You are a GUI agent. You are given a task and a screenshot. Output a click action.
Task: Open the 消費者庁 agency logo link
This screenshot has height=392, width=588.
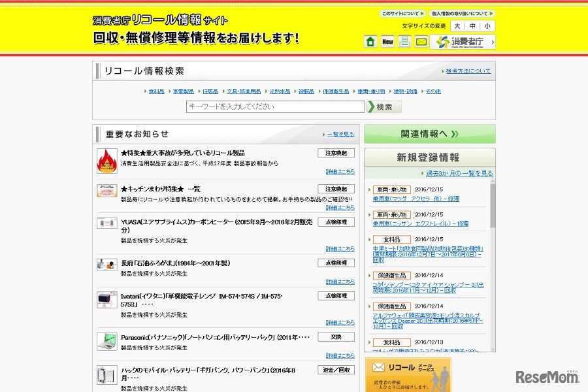[464, 41]
